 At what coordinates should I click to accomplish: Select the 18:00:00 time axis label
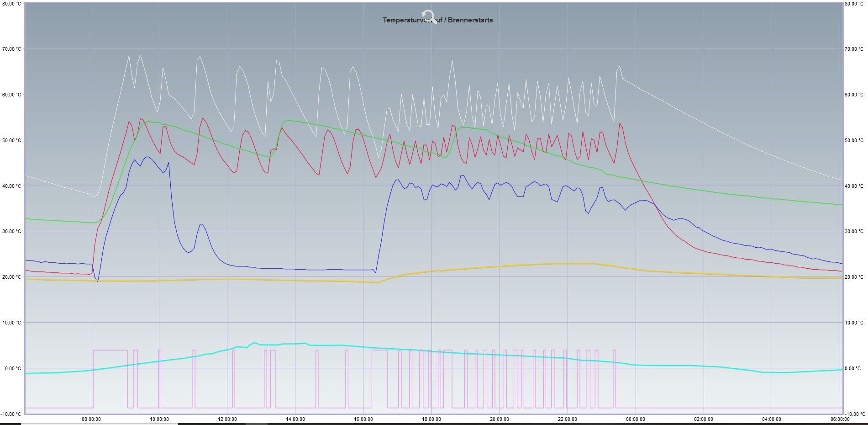click(431, 419)
